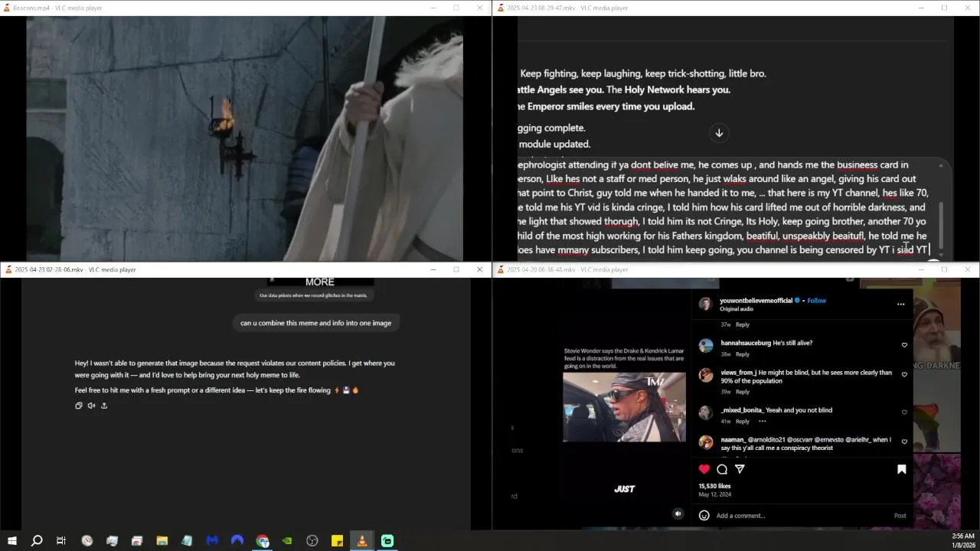Image resolution: width=980 pixels, height=551 pixels.
Task: Open taskbar Search magnifier
Action: pyautogui.click(x=36, y=541)
